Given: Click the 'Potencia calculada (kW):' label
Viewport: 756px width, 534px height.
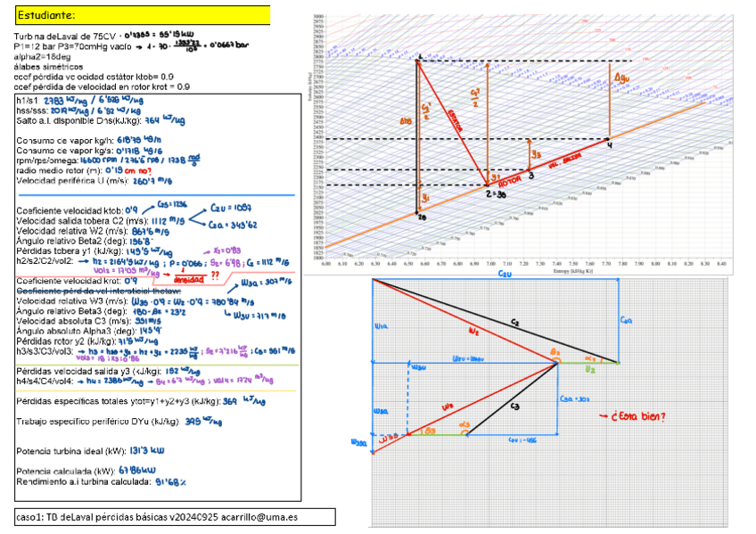Looking at the screenshot, I should coord(65,472).
